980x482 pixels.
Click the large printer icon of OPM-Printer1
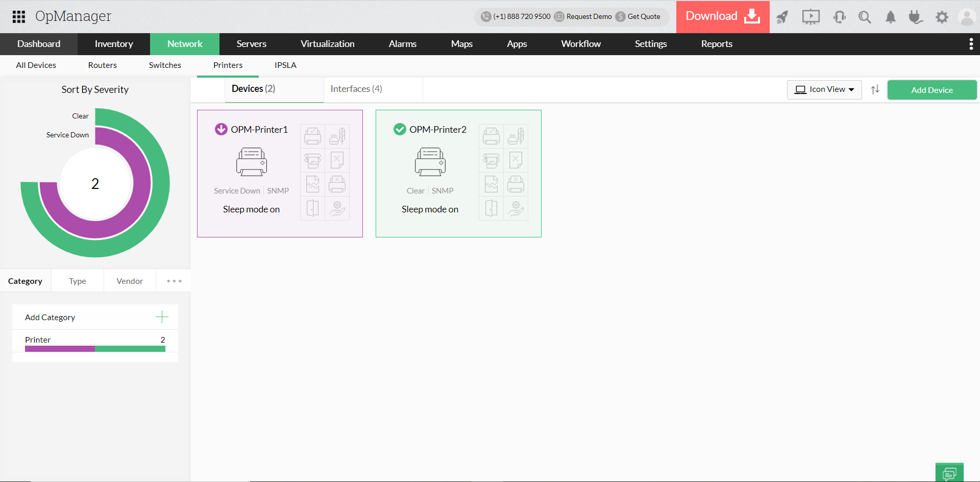(252, 162)
